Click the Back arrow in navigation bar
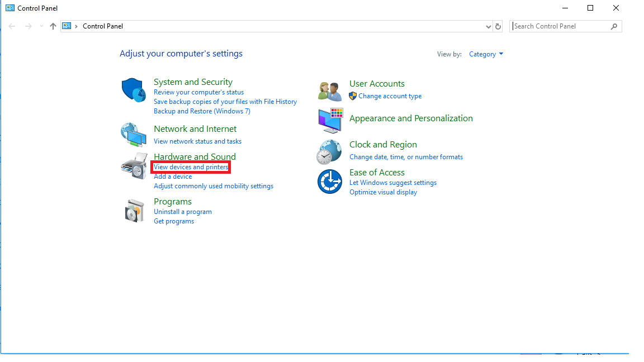This screenshot has height=362, width=644. click(x=12, y=26)
